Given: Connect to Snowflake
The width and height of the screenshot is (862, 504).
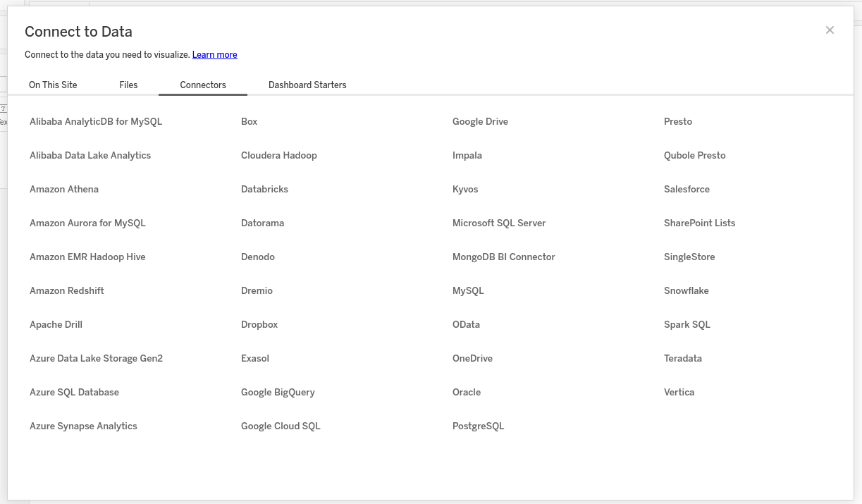Looking at the screenshot, I should [x=686, y=290].
